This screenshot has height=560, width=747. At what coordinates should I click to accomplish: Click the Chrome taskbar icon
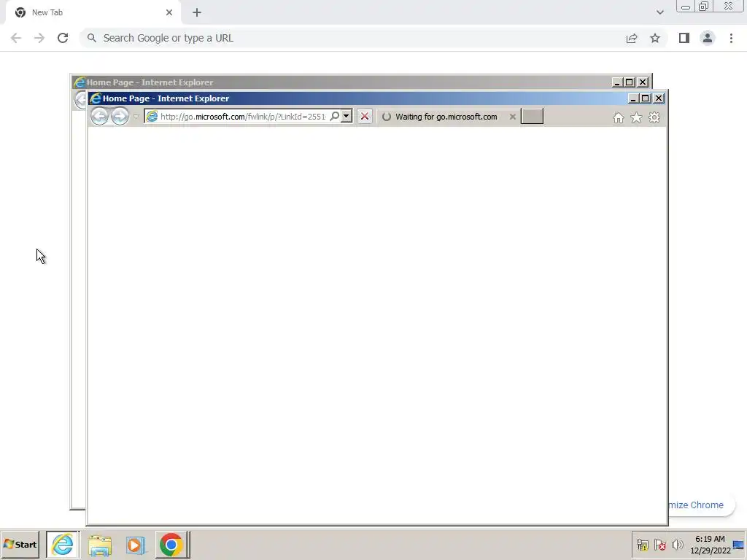(x=171, y=544)
